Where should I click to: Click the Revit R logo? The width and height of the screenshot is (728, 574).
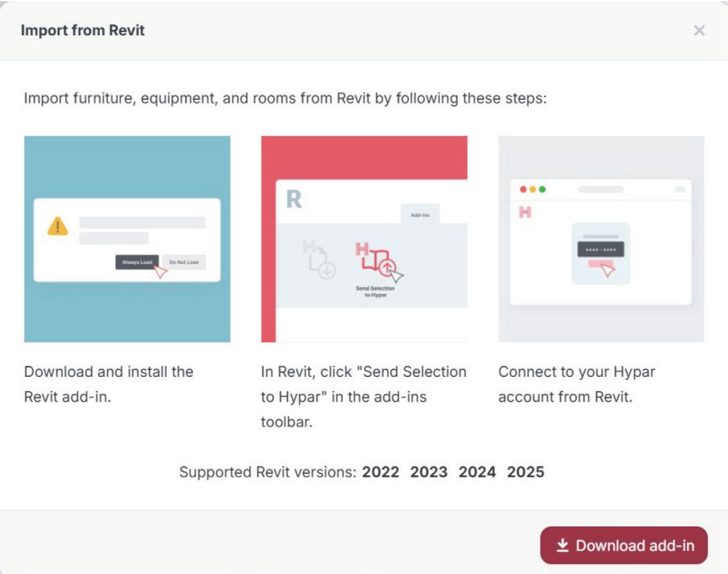(x=294, y=199)
